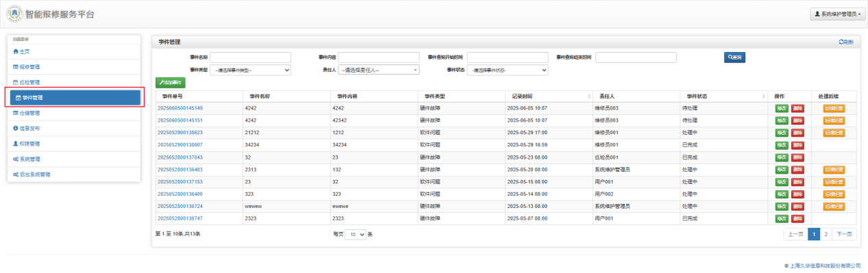Image resolution: width=868 pixels, height=273 pixels.
Task: Go to 上一页 in pagination
Action: [795, 234]
